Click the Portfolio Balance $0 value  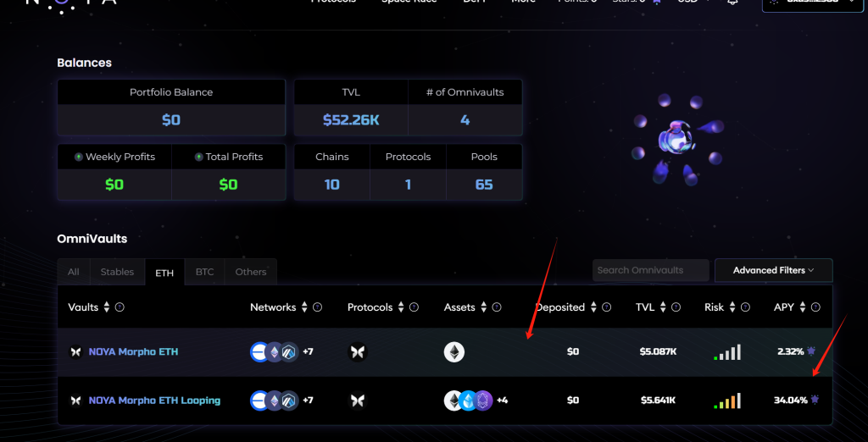tap(171, 120)
